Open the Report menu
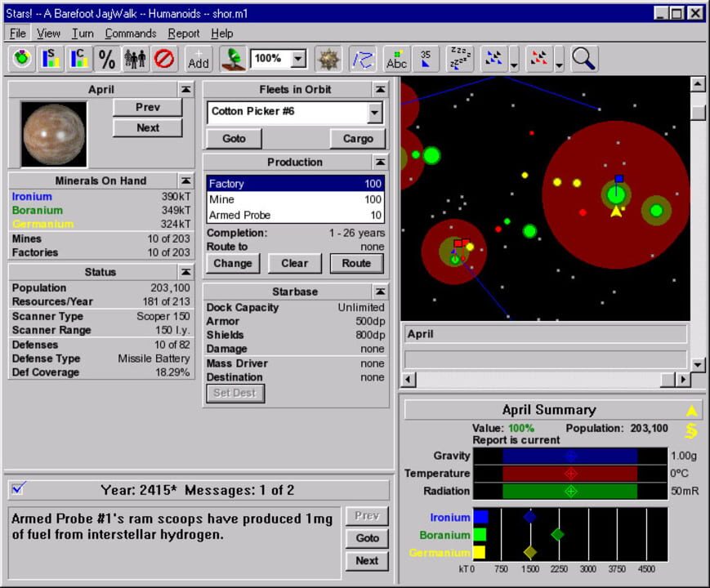This screenshot has height=588, width=710. 183,33
